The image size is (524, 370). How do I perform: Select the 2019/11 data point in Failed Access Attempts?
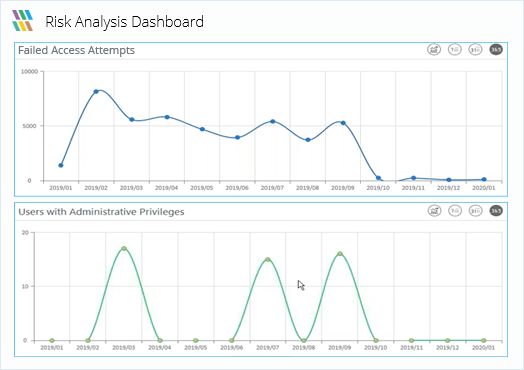click(413, 178)
